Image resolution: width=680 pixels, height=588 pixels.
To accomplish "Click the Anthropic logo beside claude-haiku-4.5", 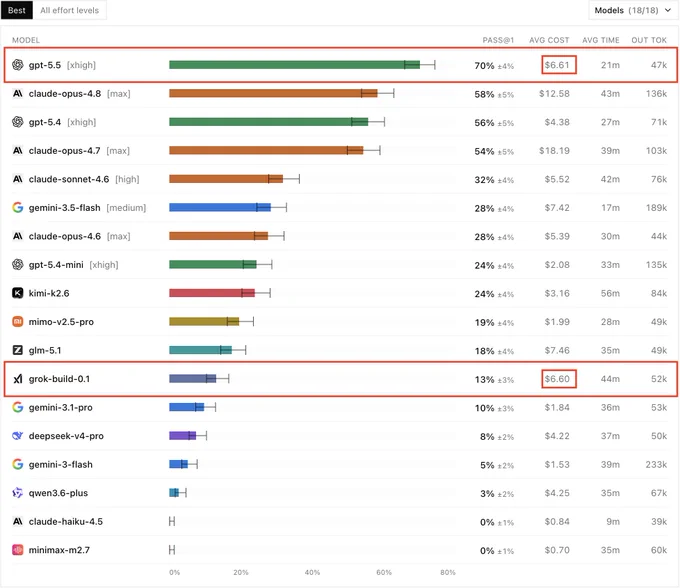I will 17,521.
